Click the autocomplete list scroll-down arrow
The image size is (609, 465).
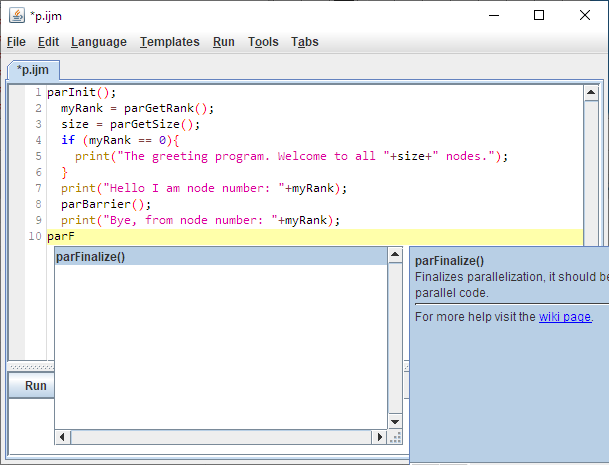point(395,422)
